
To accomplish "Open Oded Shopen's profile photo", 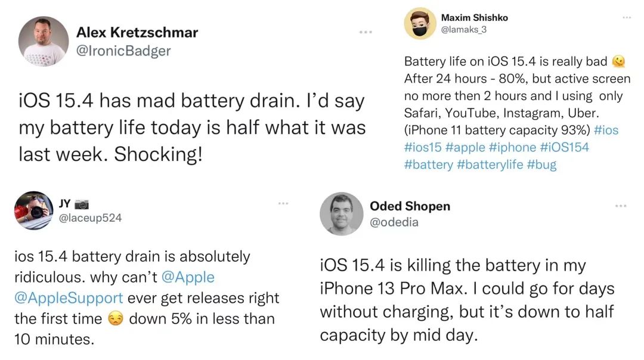I will pos(341,214).
